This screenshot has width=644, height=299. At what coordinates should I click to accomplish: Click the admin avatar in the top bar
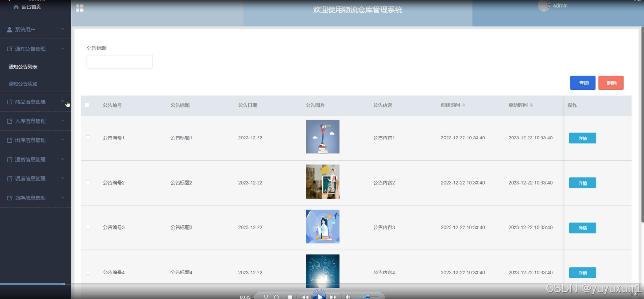[544, 5]
